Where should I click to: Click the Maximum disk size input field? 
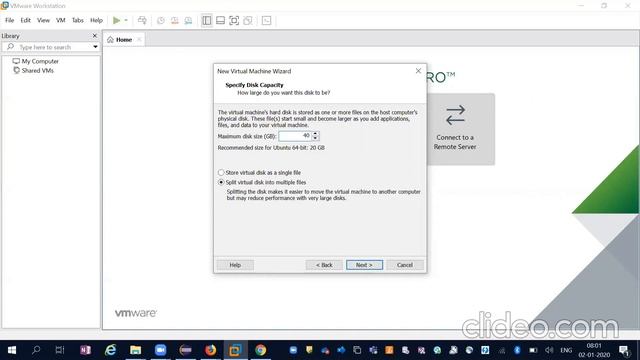click(295, 136)
